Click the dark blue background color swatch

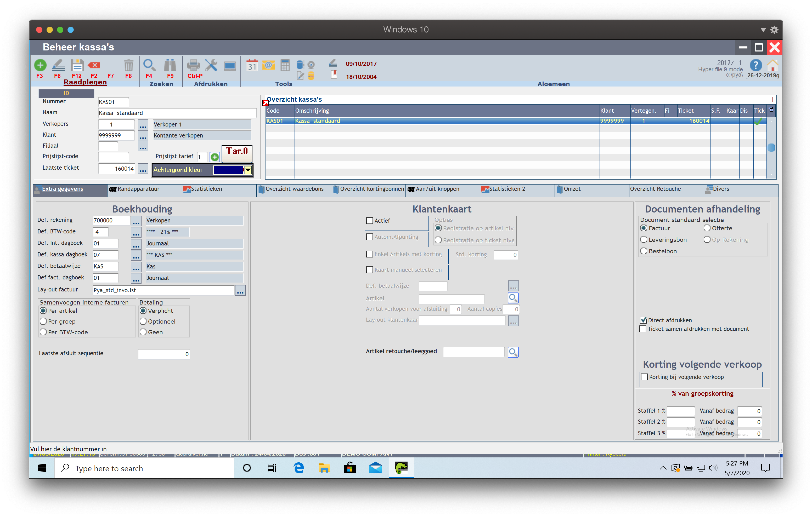tap(228, 170)
